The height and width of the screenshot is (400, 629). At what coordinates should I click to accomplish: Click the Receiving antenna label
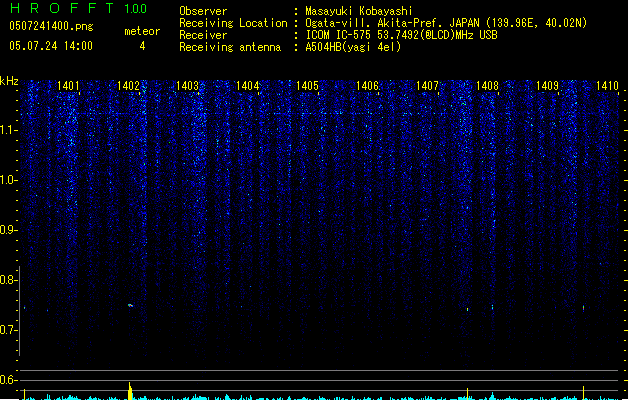[230, 47]
